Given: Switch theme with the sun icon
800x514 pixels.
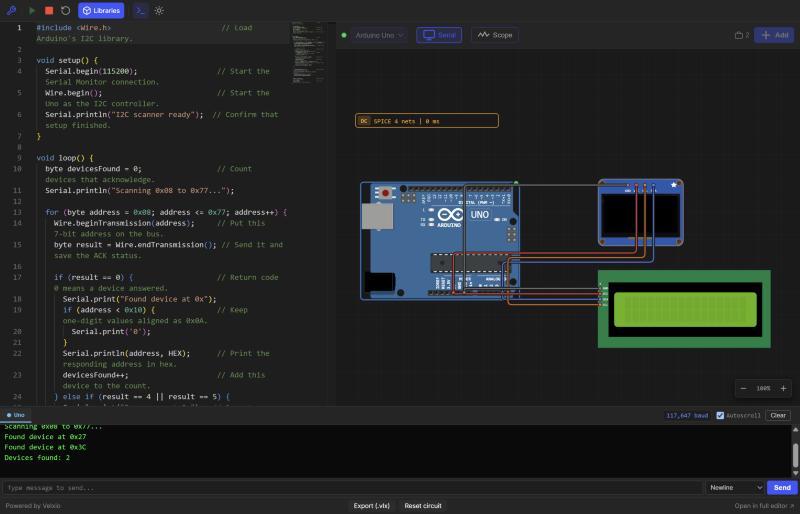Looking at the screenshot, I should tap(159, 10).
